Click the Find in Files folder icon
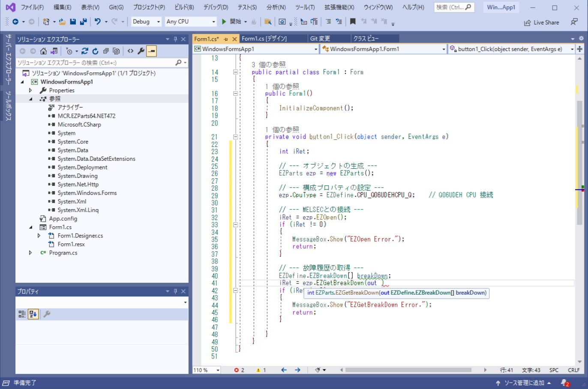This screenshot has height=389, width=588. (268, 21)
